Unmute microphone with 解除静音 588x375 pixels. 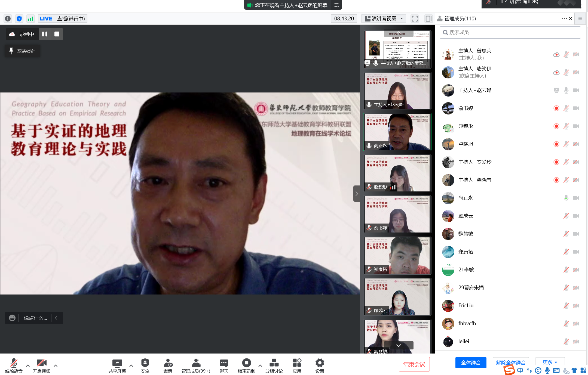click(x=14, y=365)
